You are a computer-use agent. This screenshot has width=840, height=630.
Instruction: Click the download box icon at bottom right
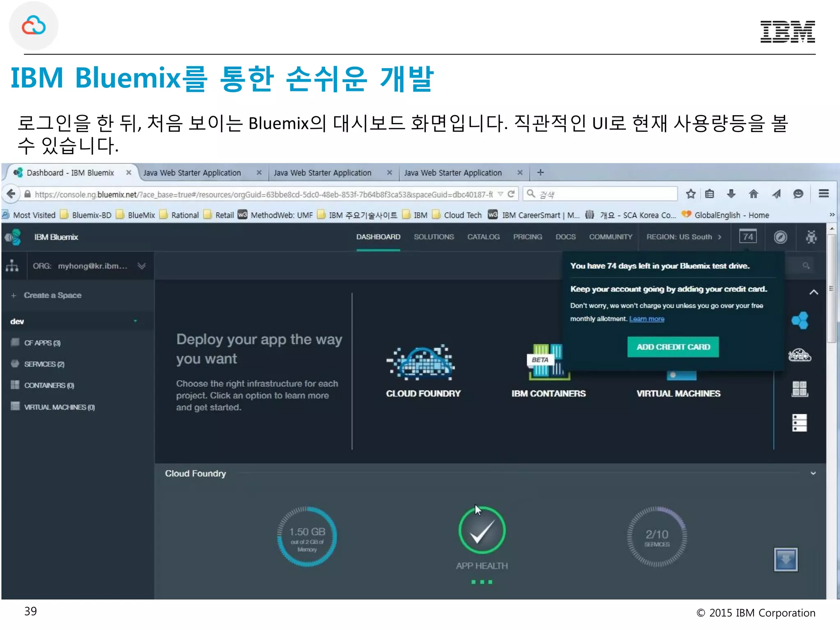pyautogui.click(x=785, y=559)
